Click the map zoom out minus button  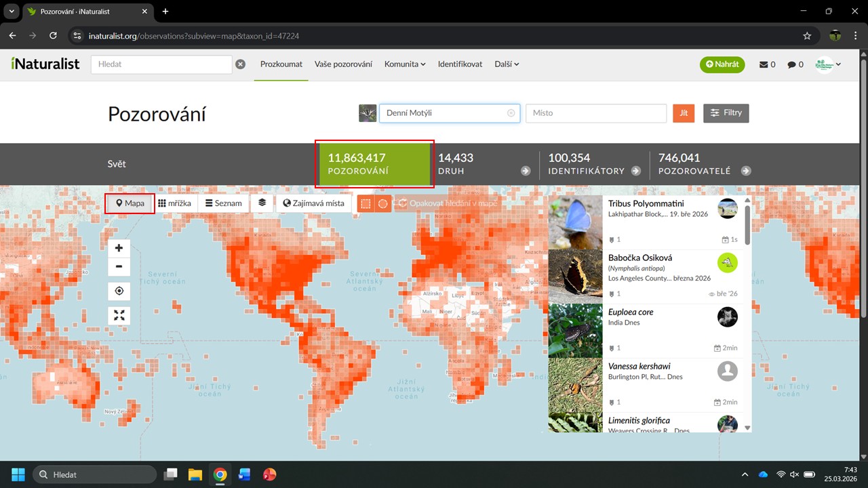click(119, 266)
